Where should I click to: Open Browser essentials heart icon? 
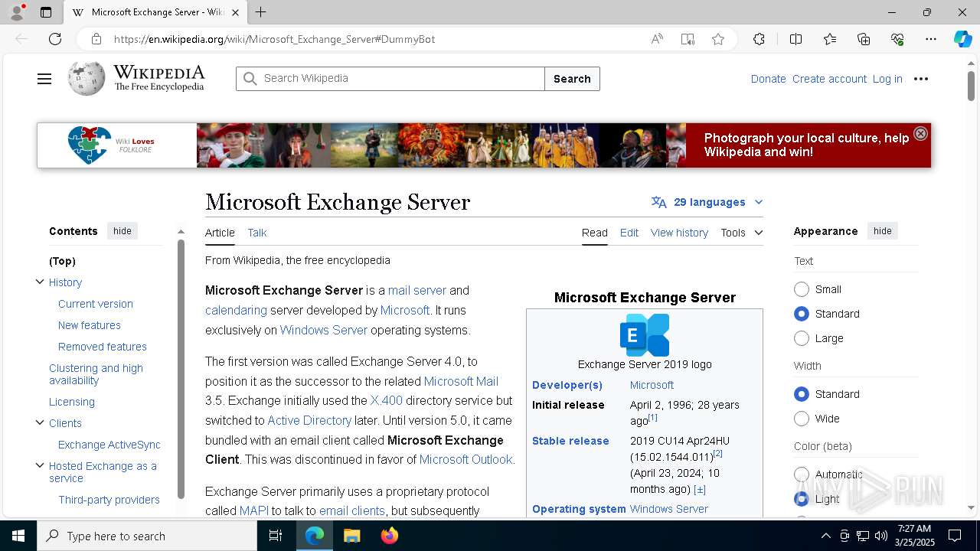[897, 39]
